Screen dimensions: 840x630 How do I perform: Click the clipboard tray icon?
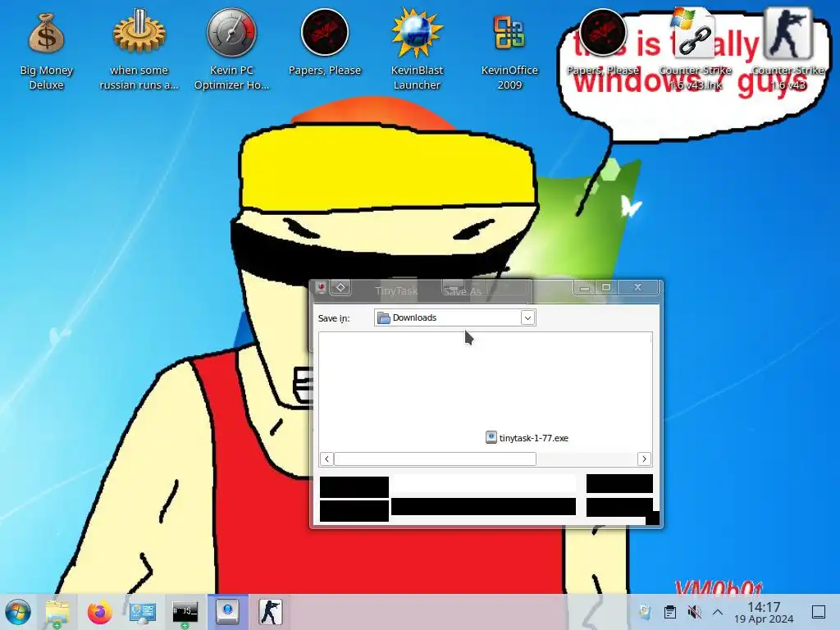[x=669, y=612]
